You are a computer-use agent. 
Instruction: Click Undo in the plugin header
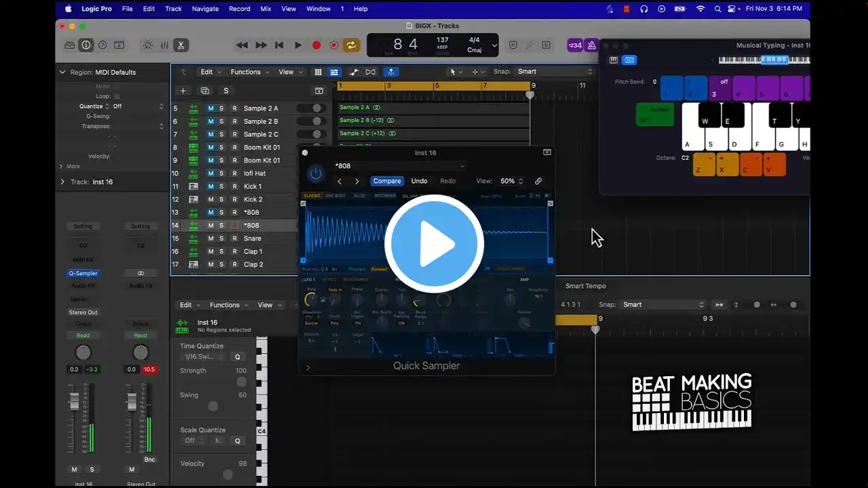tap(419, 181)
